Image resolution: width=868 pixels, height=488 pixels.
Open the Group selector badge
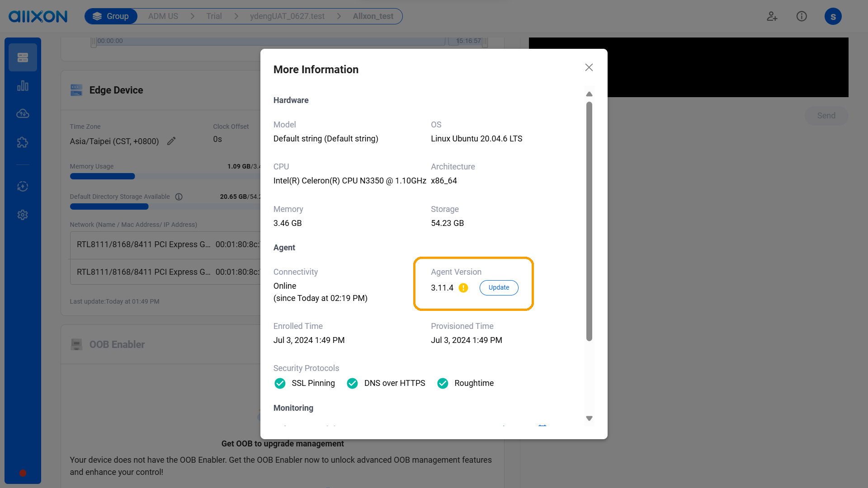111,16
